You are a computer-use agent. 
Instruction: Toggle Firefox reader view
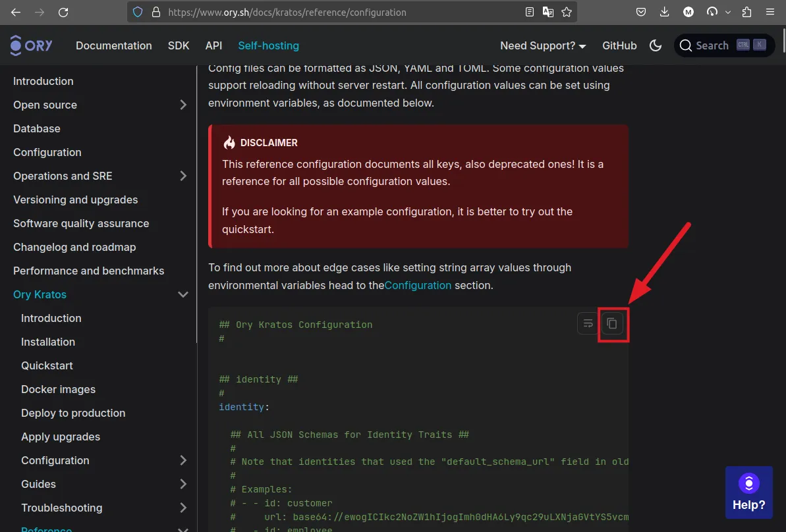pos(530,12)
